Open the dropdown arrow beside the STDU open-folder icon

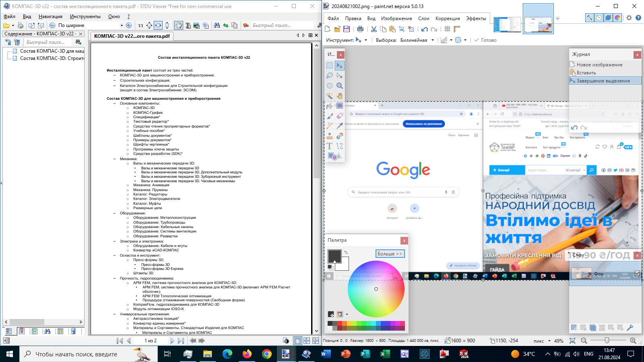(13, 25)
